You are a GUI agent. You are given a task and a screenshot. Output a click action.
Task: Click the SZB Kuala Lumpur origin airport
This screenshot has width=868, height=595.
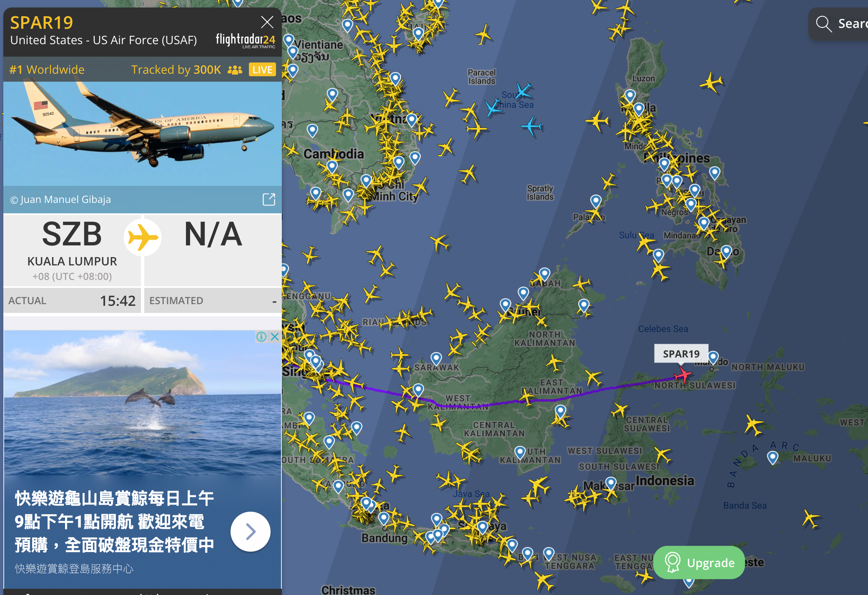pyautogui.click(x=72, y=250)
